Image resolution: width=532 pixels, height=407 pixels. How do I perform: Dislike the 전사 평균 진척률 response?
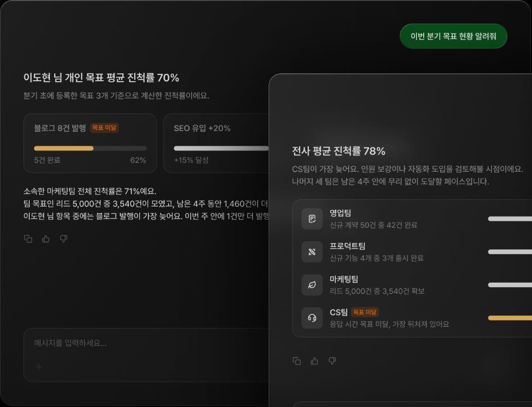pos(332,361)
